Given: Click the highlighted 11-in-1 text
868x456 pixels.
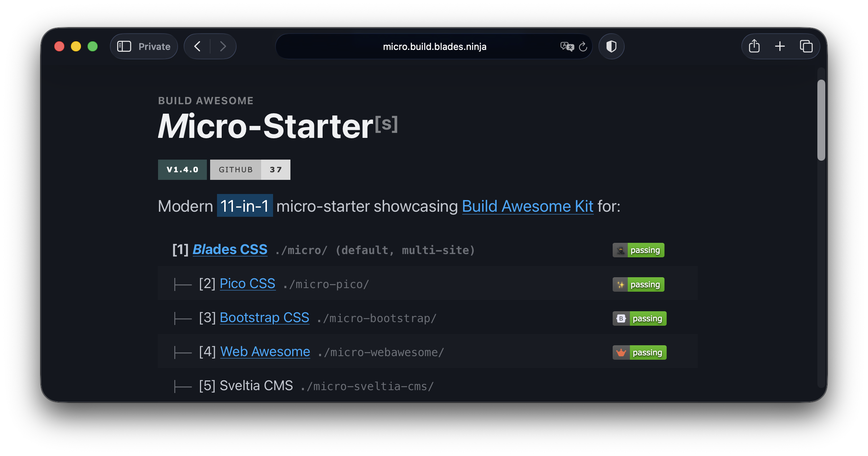Looking at the screenshot, I should (245, 206).
